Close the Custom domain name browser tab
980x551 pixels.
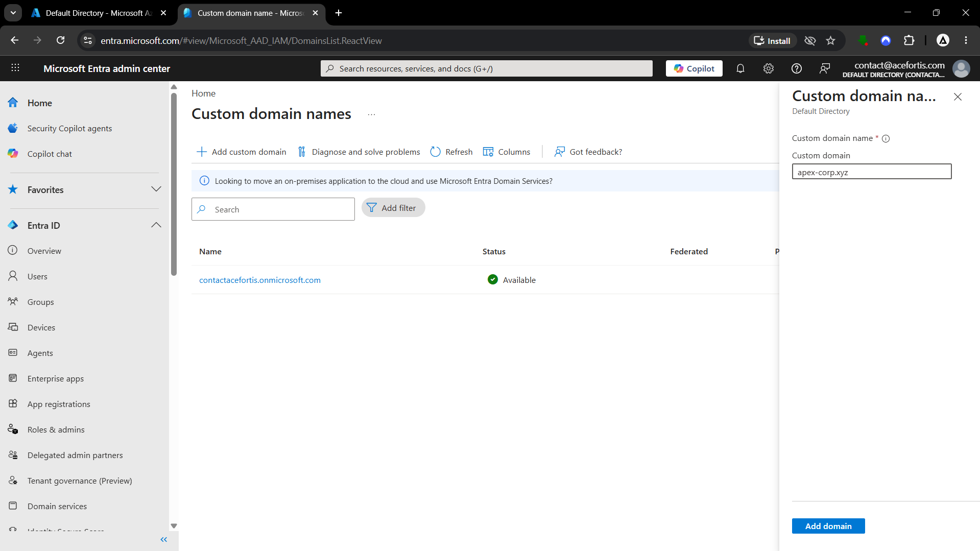[x=315, y=13]
